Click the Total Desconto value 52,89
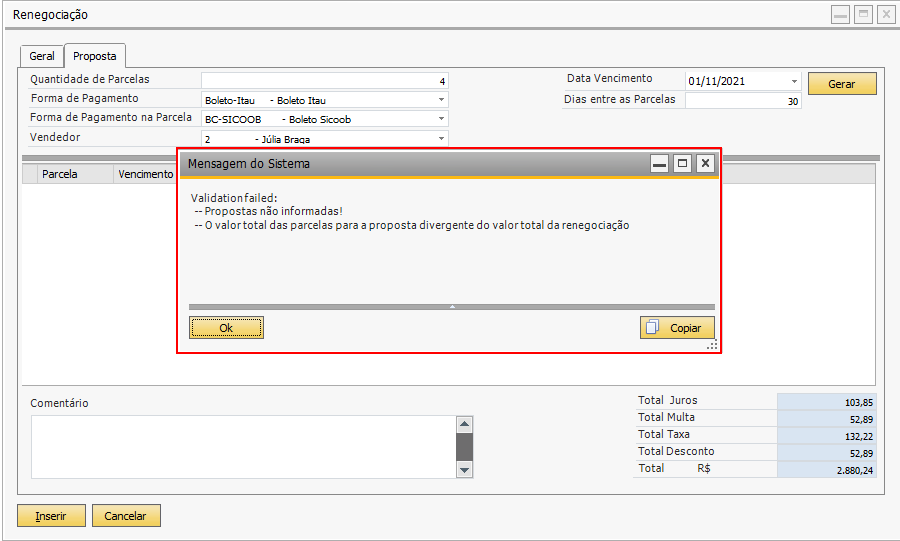Viewport: 900px width, 541px height. (827, 453)
